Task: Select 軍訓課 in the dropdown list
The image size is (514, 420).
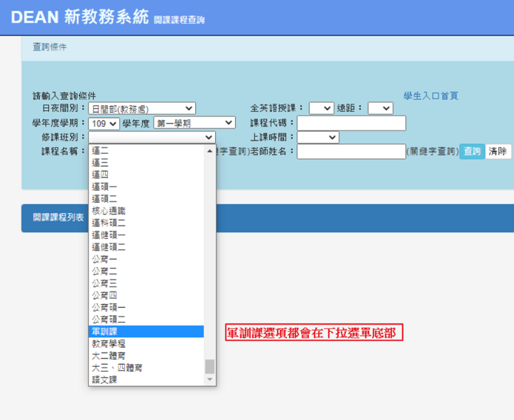Action: coord(146,331)
